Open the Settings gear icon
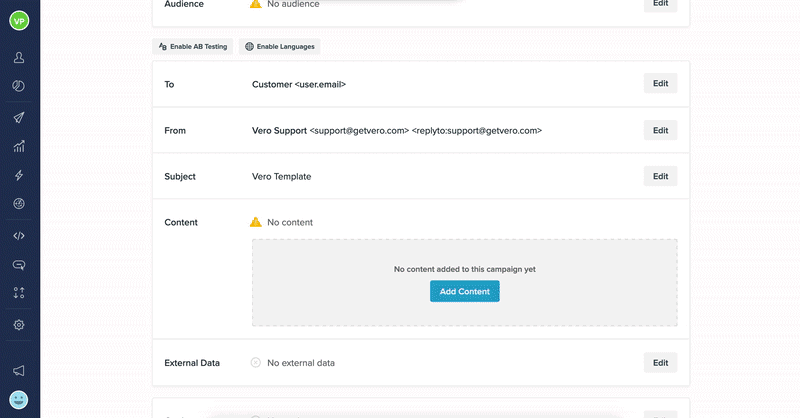 click(x=19, y=325)
